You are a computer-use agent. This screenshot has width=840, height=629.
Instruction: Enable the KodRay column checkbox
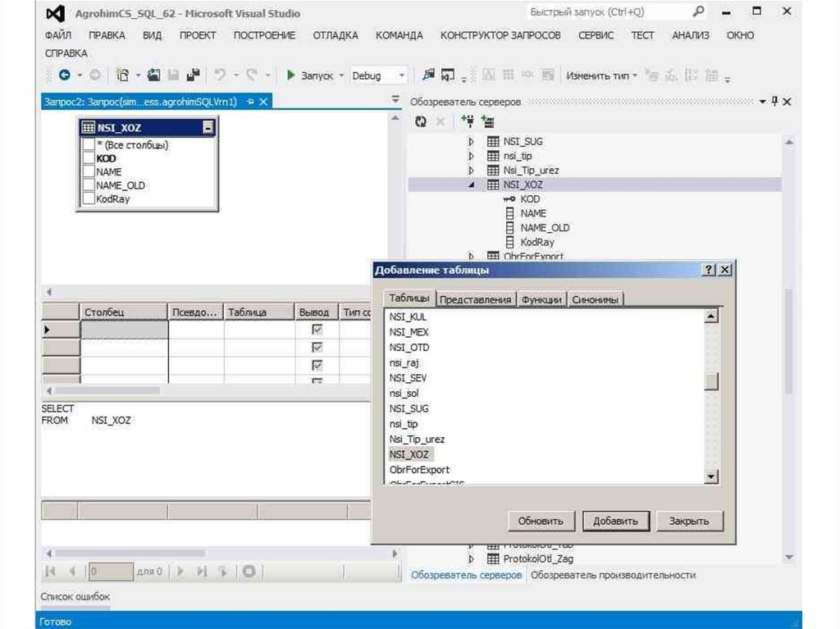click(x=89, y=199)
